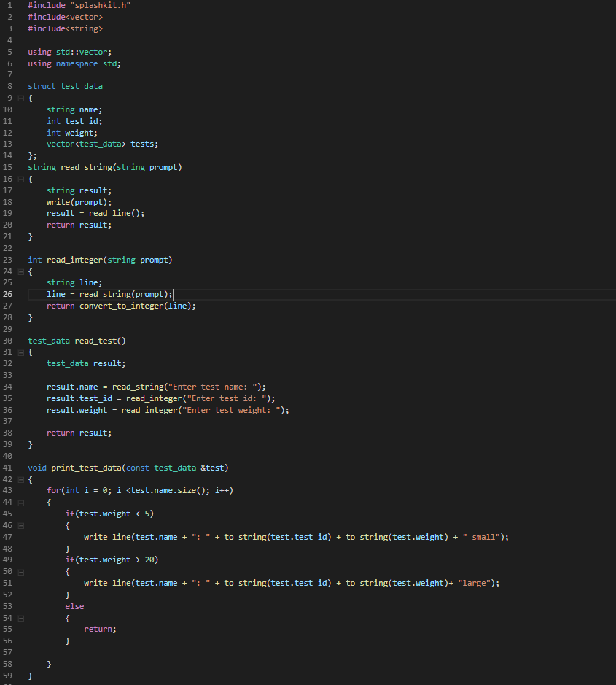This screenshot has height=685, width=616.
Task: Click the 'string result;' line
Action: (x=79, y=191)
